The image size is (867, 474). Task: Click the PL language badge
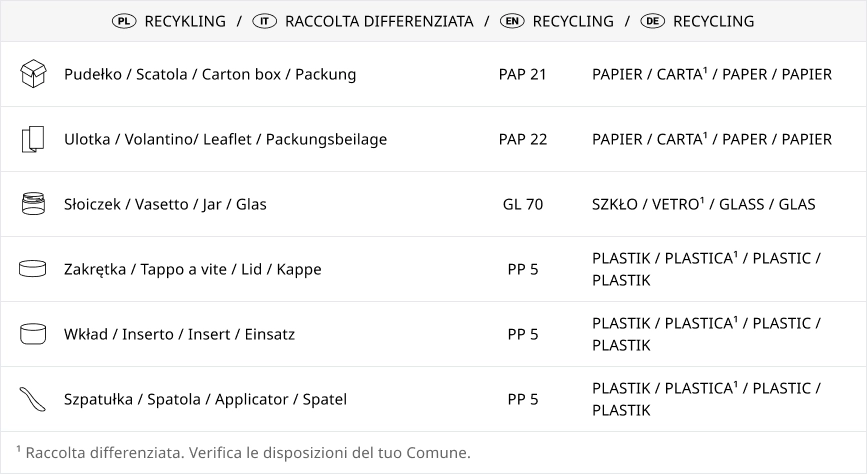[124, 21]
